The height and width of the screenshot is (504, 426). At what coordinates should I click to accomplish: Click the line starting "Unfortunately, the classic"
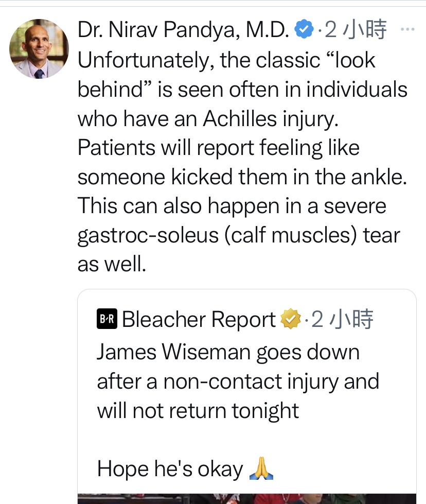tap(226, 60)
